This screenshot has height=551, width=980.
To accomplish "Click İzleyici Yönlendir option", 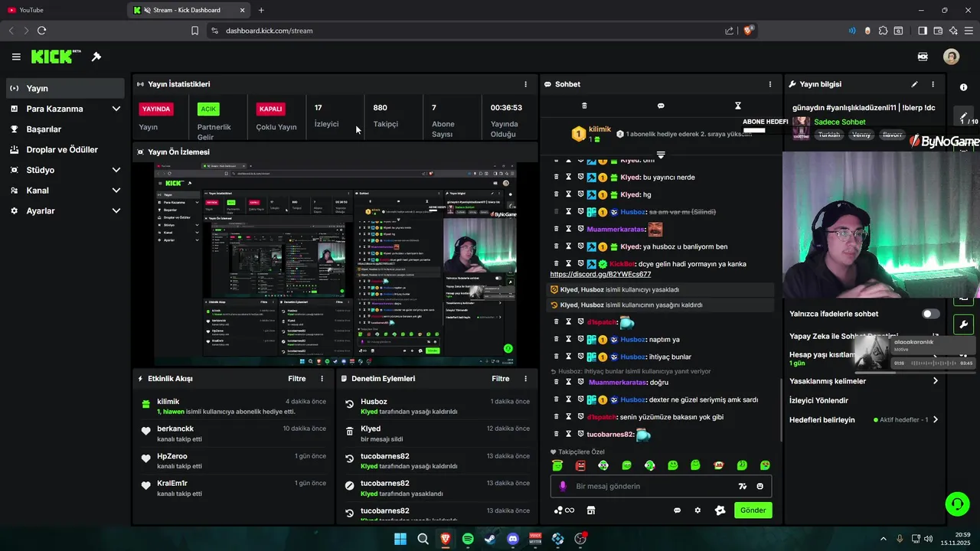I will (x=818, y=400).
